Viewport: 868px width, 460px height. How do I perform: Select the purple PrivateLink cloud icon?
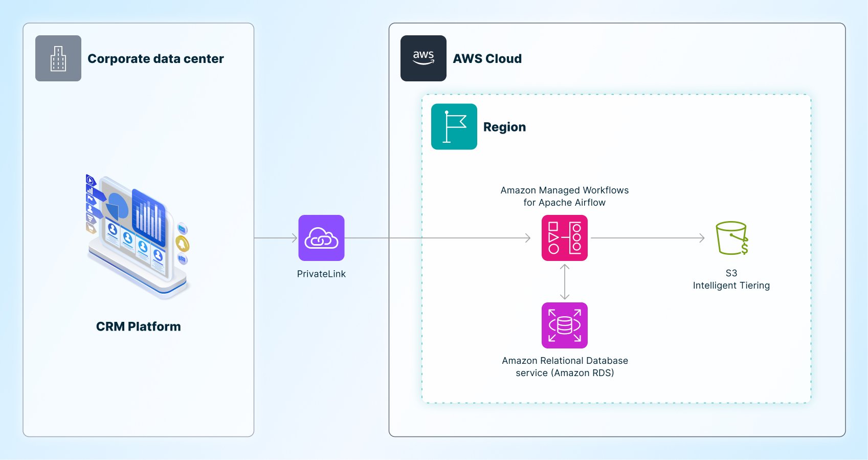click(x=321, y=238)
